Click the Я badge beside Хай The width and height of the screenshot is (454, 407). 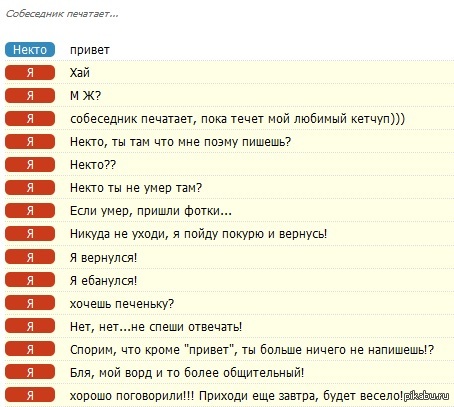click(30, 73)
